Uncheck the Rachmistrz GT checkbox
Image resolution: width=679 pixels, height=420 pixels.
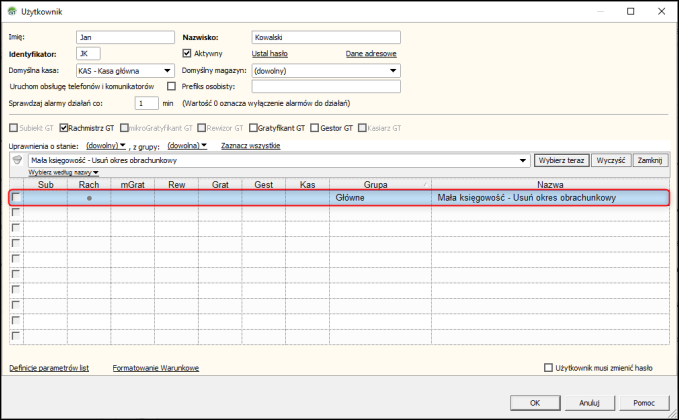(x=64, y=128)
